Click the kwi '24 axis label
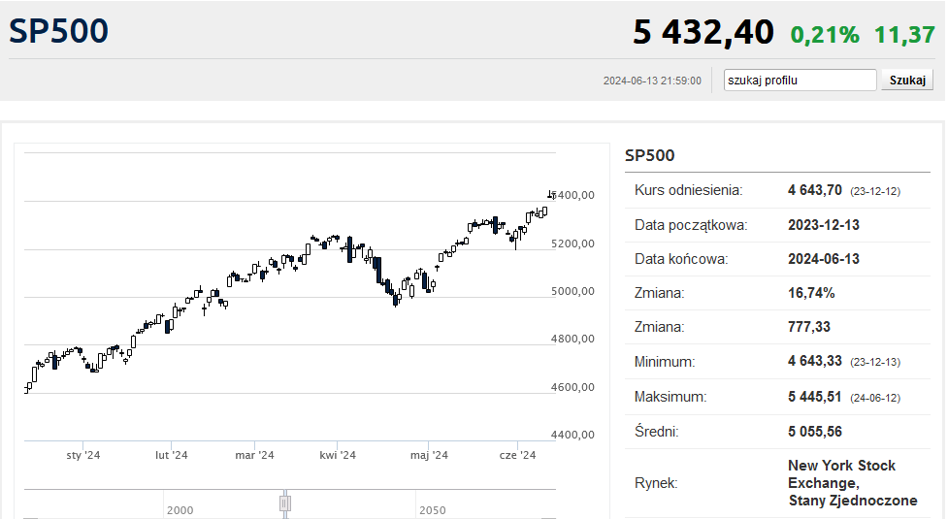 click(x=337, y=455)
